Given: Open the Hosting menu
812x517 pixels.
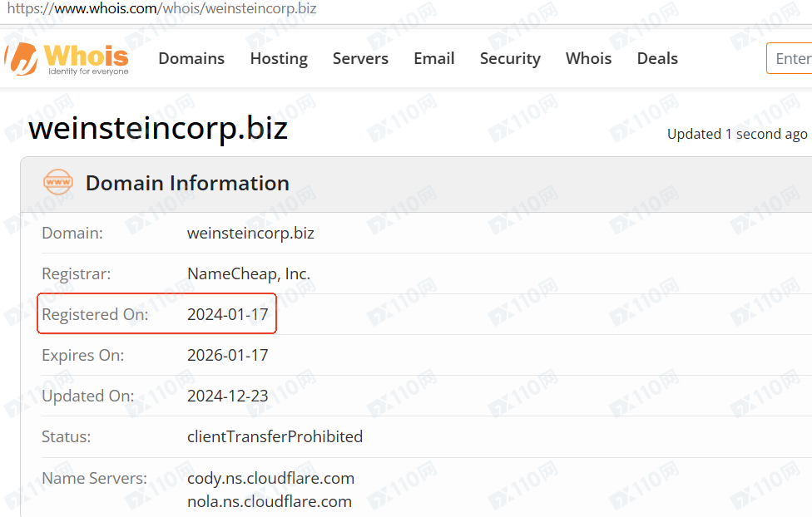Looking at the screenshot, I should [x=279, y=58].
